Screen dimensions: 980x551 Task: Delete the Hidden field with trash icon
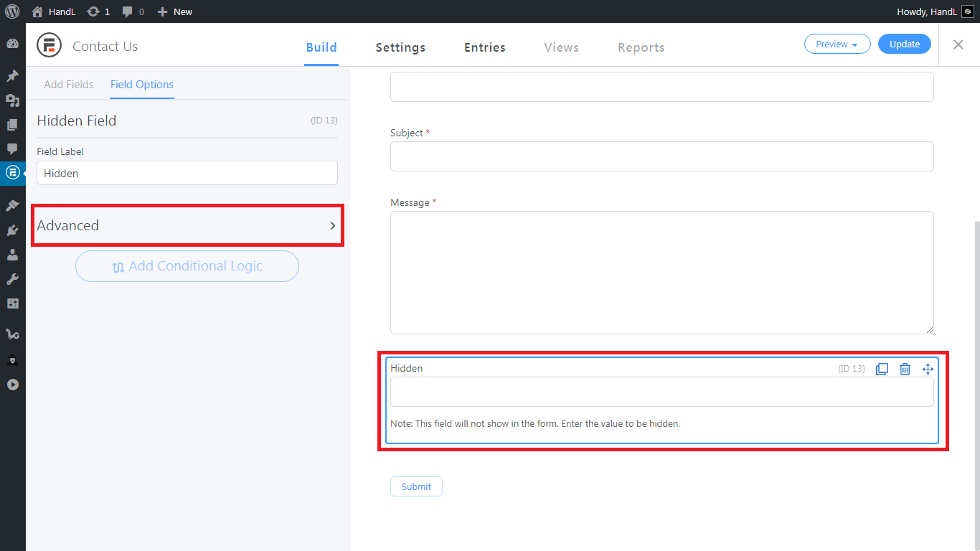click(x=905, y=369)
